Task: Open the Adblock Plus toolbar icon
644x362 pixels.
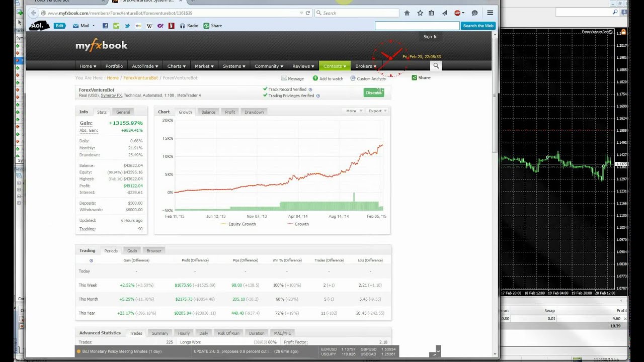Action: point(457,13)
